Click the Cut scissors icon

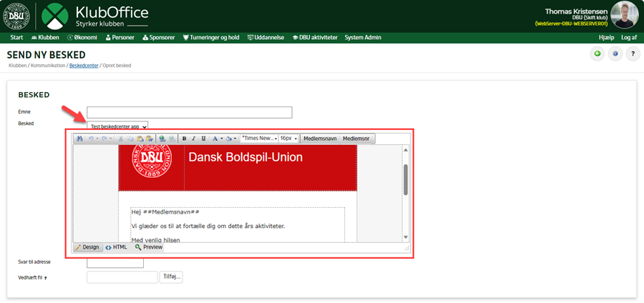[x=121, y=139]
